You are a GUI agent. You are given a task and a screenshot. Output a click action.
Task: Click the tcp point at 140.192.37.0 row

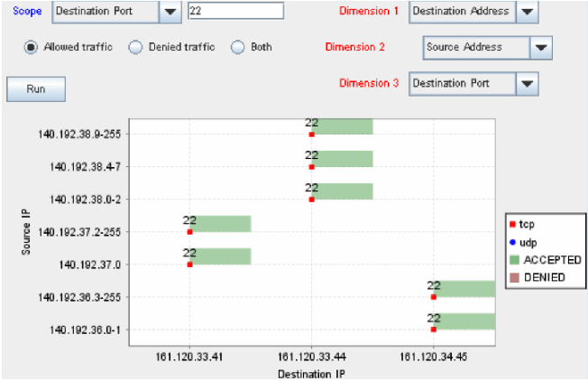pos(189,265)
